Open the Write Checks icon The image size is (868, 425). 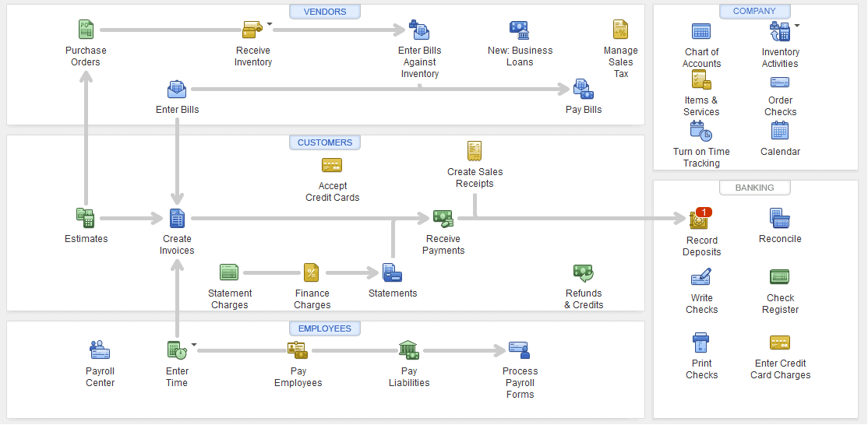(701, 277)
